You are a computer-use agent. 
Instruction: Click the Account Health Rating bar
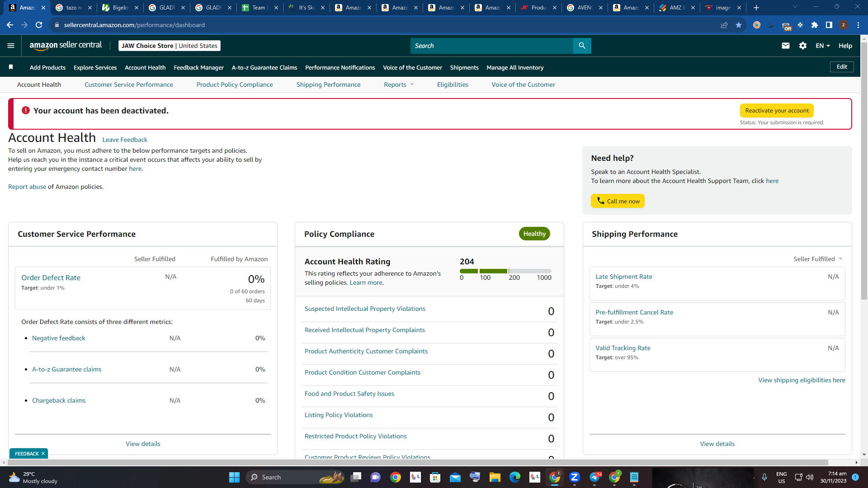505,271
